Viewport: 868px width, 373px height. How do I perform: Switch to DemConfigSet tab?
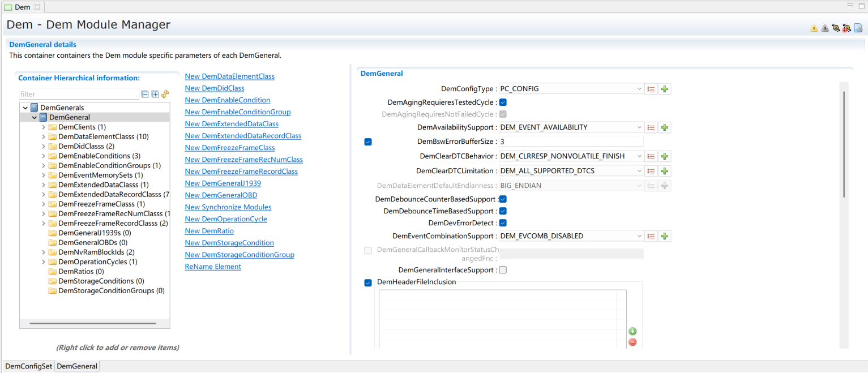tap(28, 366)
